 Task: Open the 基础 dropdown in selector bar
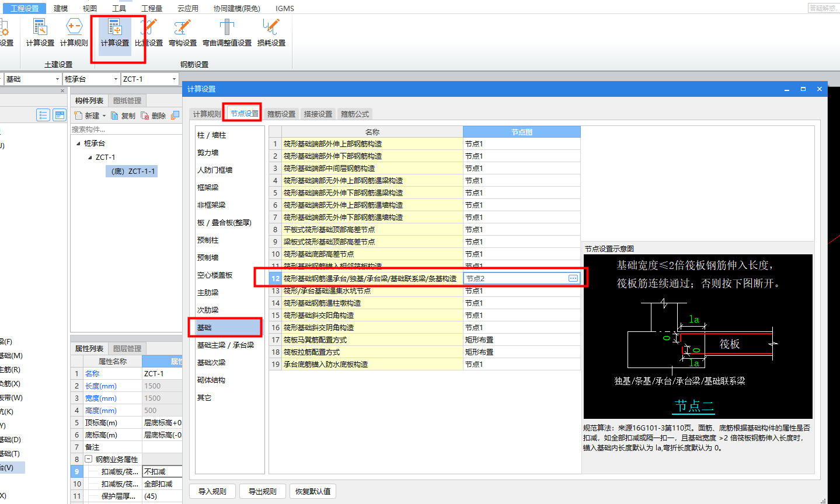tap(57, 79)
